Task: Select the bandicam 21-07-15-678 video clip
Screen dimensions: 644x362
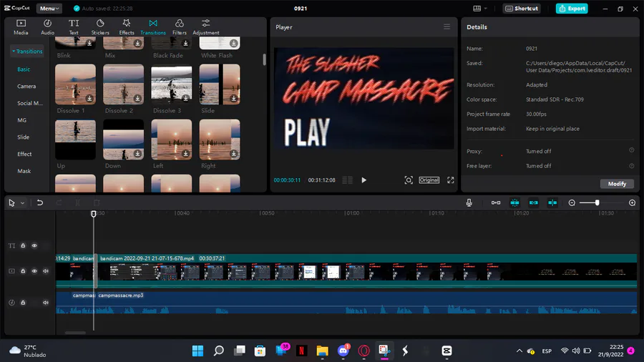Action: tap(367, 271)
